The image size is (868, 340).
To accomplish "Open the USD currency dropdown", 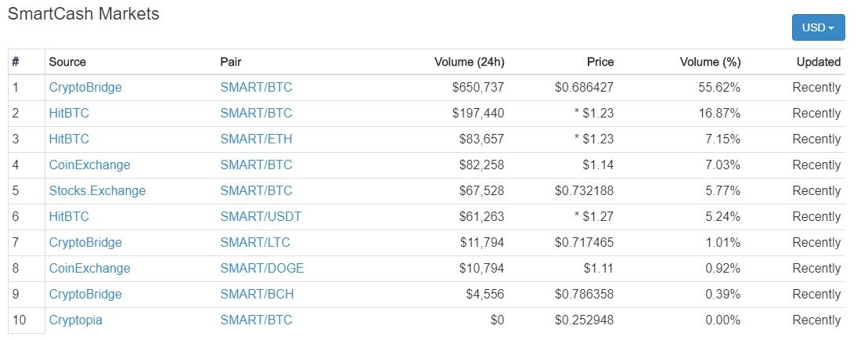I will coord(818,27).
